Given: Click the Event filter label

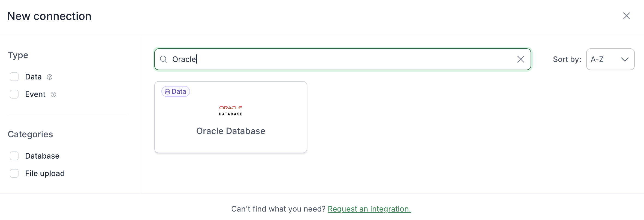Looking at the screenshot, I should tap(35, 94).
